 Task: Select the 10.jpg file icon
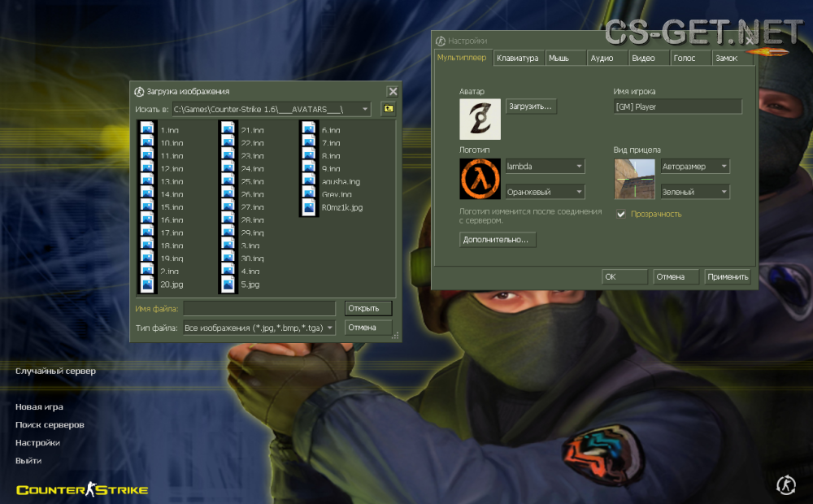click(x=147, y=141)
